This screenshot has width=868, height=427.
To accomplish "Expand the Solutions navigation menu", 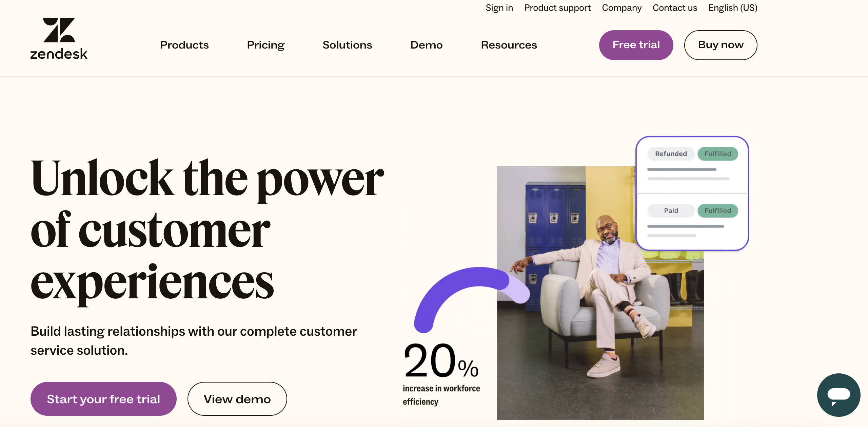I will click(347, 45).
